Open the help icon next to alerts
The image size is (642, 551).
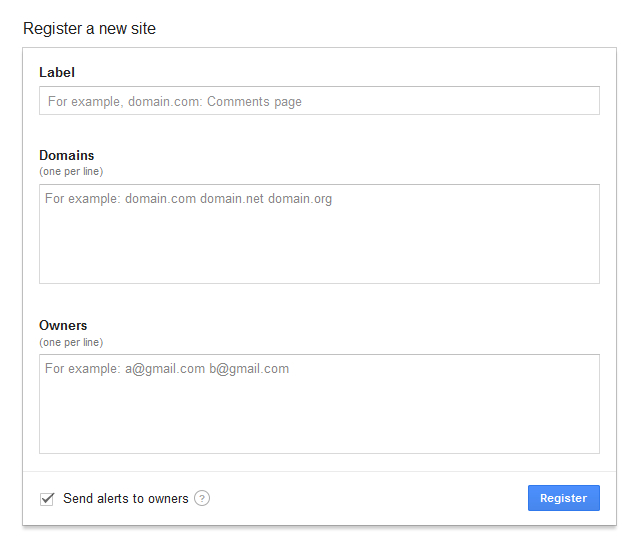click(x=202, y=498)
